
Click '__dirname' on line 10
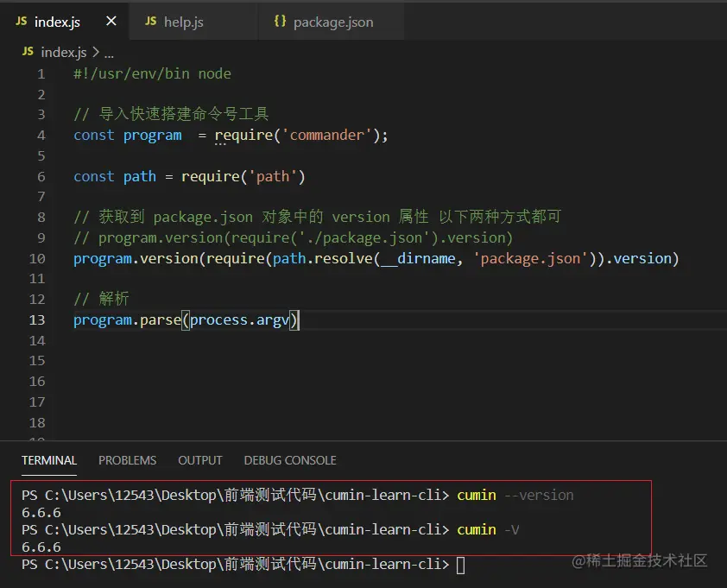(418, 258)
